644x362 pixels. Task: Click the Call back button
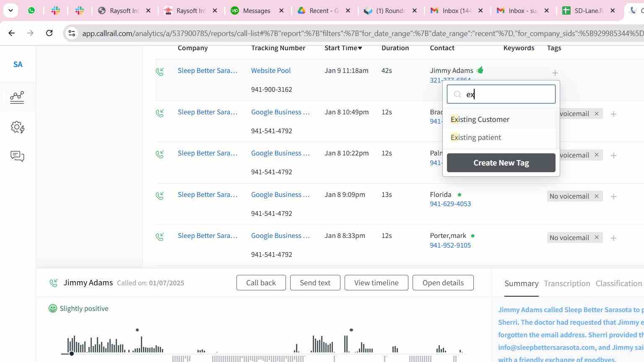[x=261, y=283]
